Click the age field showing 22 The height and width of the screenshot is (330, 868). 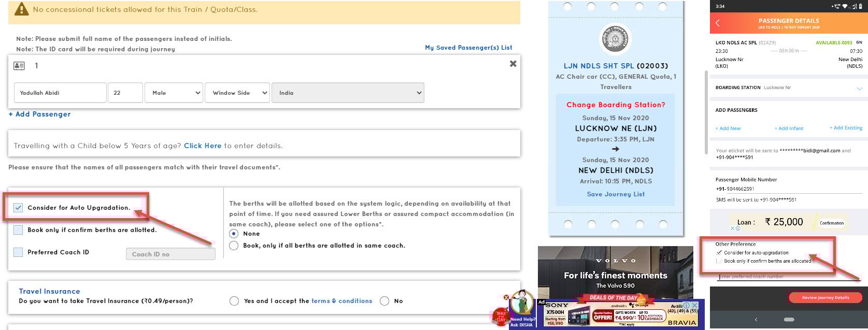click(x=125, y=93)
